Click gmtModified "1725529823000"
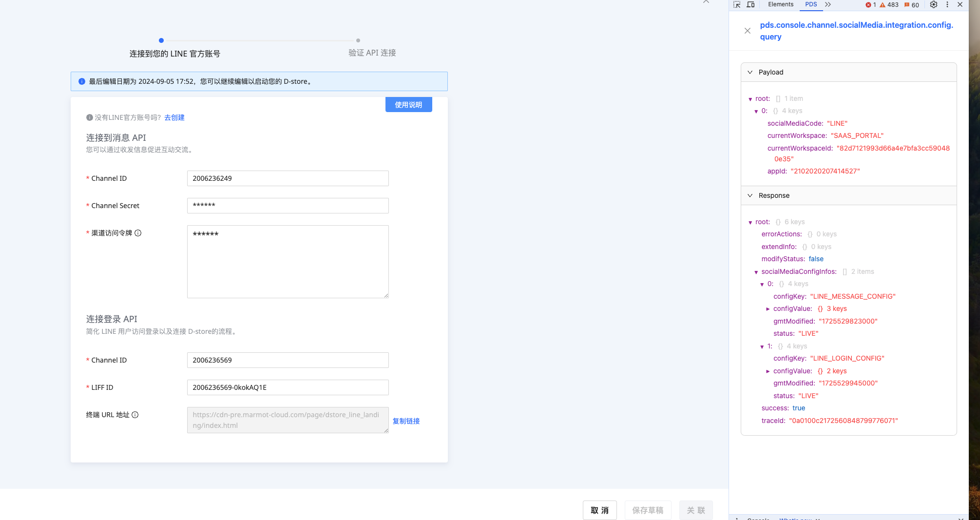The height and width of the screenshot is (520, 980). (x=848, y=321)
